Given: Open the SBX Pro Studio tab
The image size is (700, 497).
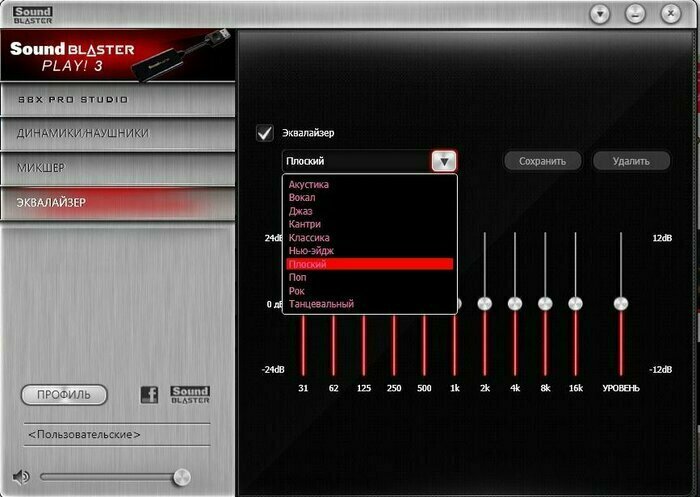Looking at the screenshot, I should (117, 99).
